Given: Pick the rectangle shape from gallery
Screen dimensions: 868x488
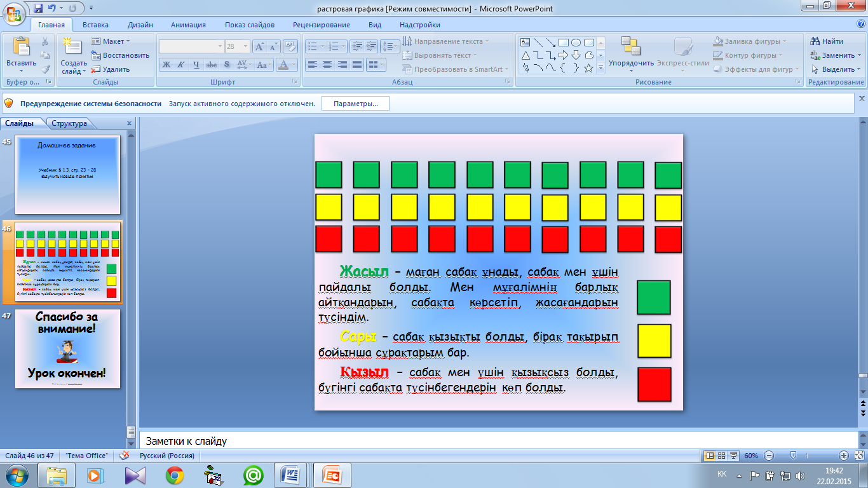Looking at the screenshot, I should (564, 43).
